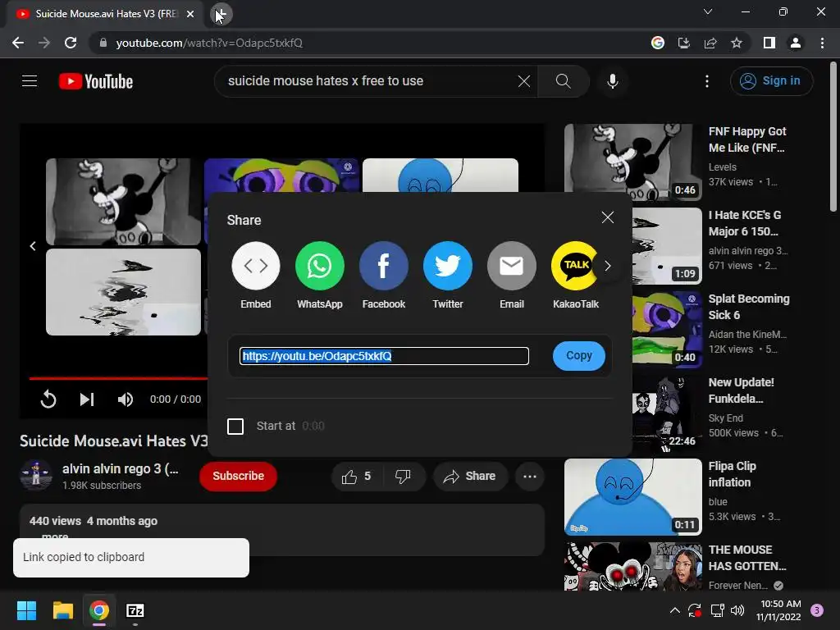Share the video on Facebook
Image resolution: width=840 pixels, height=630 pixels.
(x=384, y=266)
